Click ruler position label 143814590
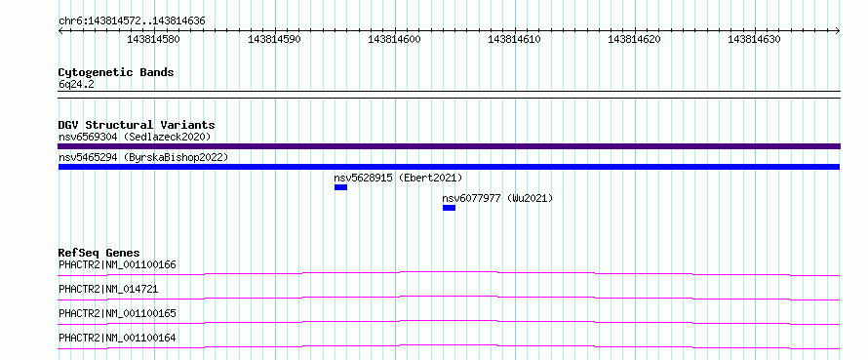Image resolution: width=868 pixels, height=360 pixels. [x=274, y=39]
